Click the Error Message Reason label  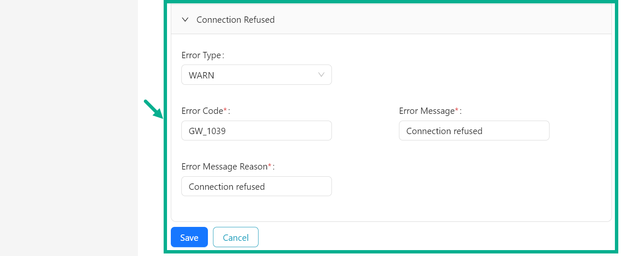[x=224, y=166]
